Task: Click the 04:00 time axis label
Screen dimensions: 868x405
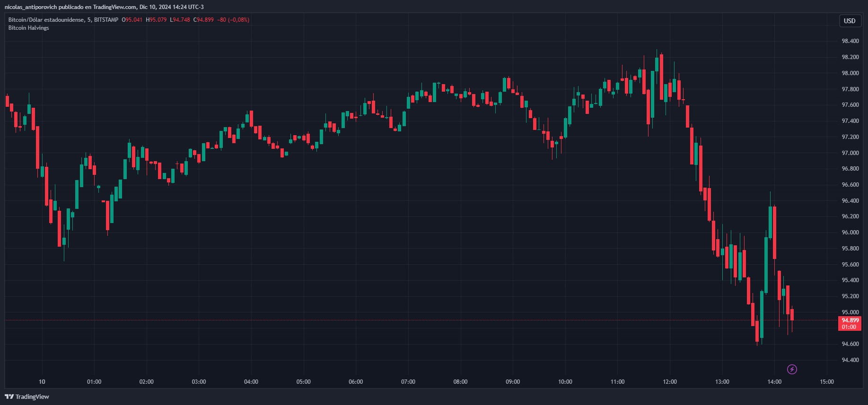Action: (251, 382)
